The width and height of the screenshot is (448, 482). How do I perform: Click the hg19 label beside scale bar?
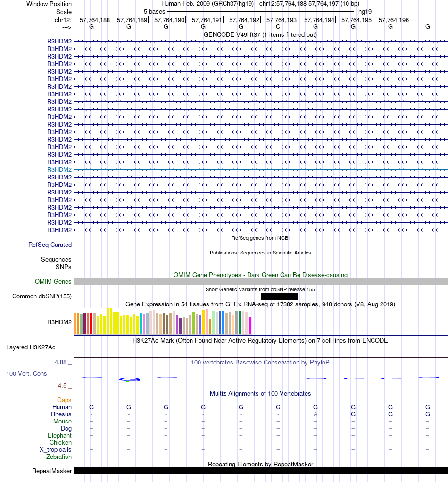coord(365,12)
